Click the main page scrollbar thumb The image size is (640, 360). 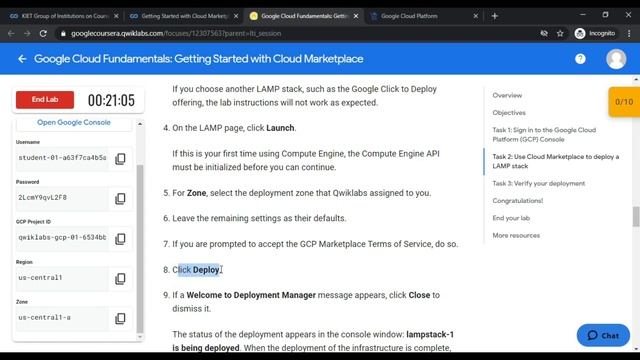click(x=636, y=216)
